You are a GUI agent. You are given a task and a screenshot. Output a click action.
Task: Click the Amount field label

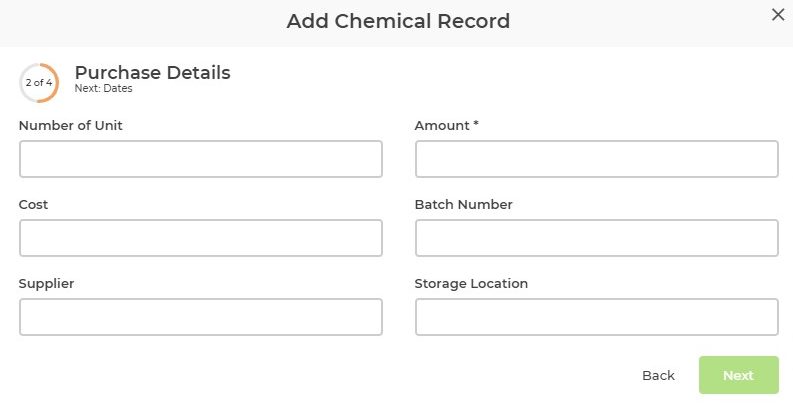441,126
